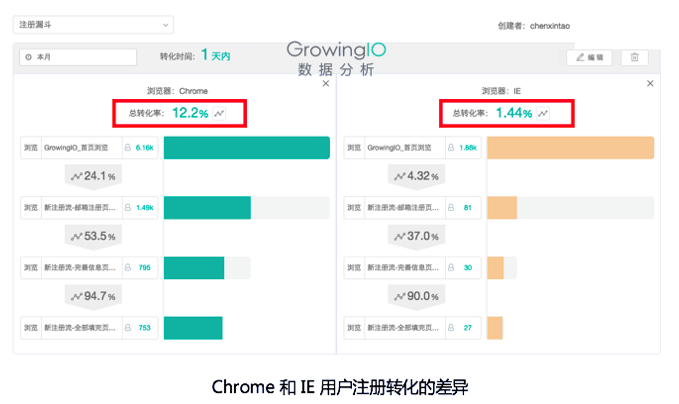679x404 pixels.
Task: Click the 1 天内 conversion time value
Action: 216,55
